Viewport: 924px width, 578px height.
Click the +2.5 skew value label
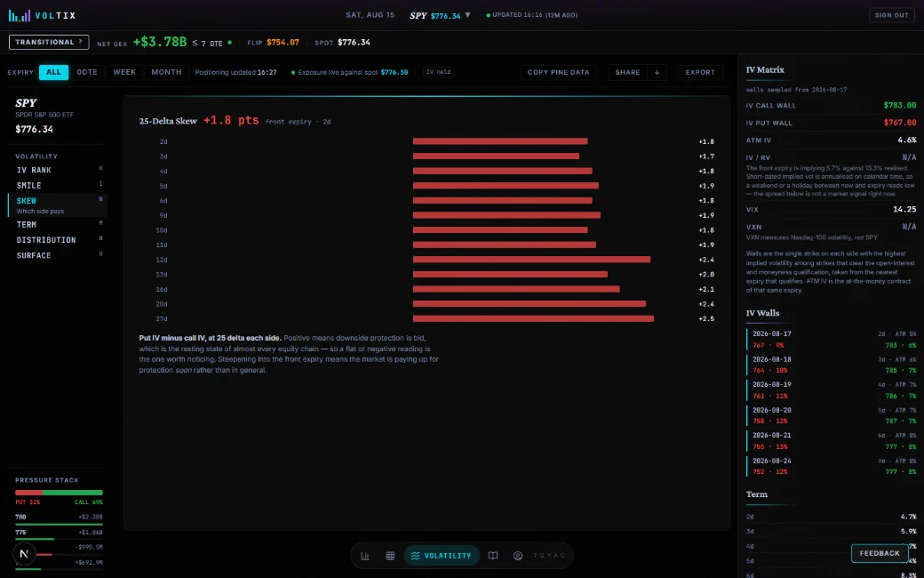point(706,318)
